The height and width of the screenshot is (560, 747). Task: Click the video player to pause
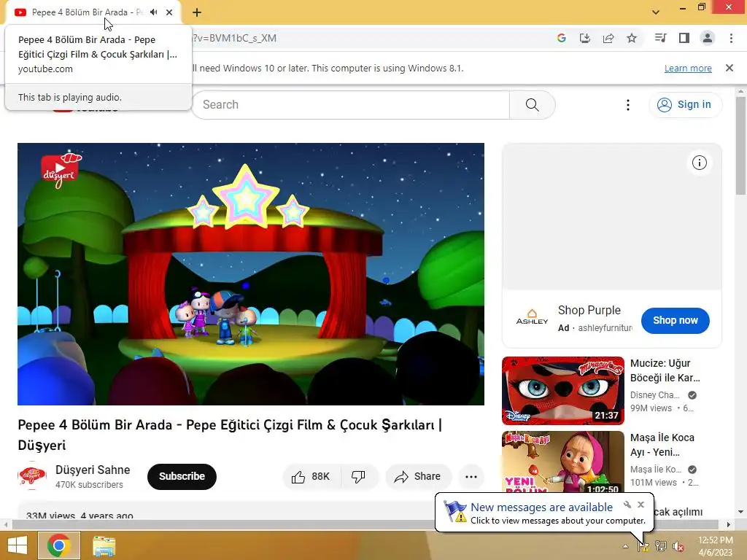pos(251,274)
